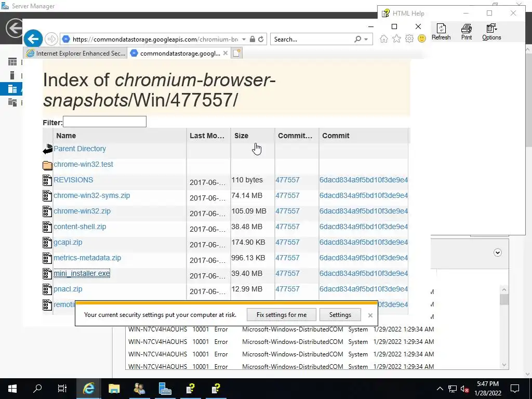This screenshot has height=399, width=532.
Task: Click Print in the HTML Help toolbar
Action: (466, 32)
